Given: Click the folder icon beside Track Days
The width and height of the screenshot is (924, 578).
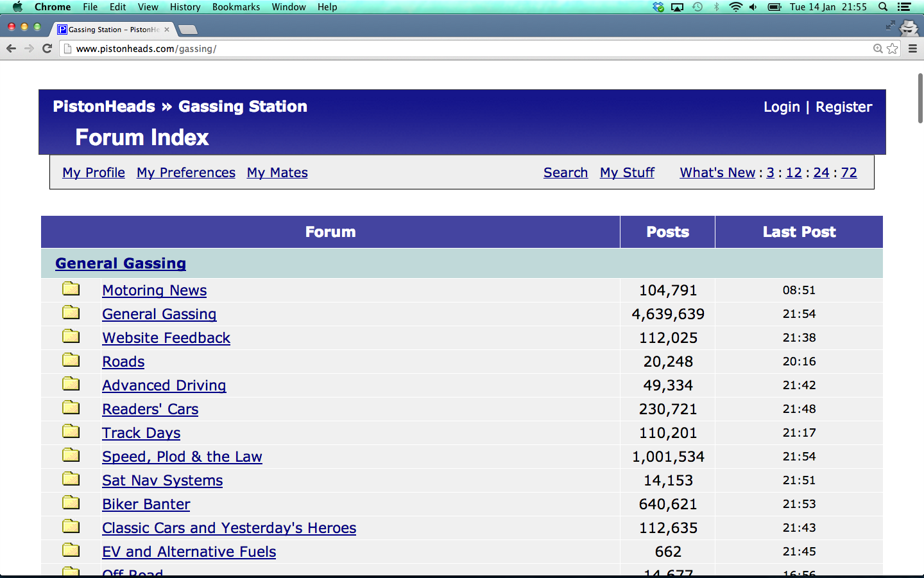Looking at the screenshot, I should 71,432.
